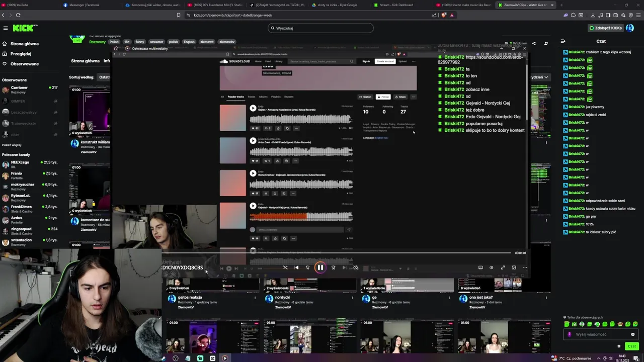Click the English channel tag
Image resolution: width=644 pixels, height=362 pixels.
(189, 42)
